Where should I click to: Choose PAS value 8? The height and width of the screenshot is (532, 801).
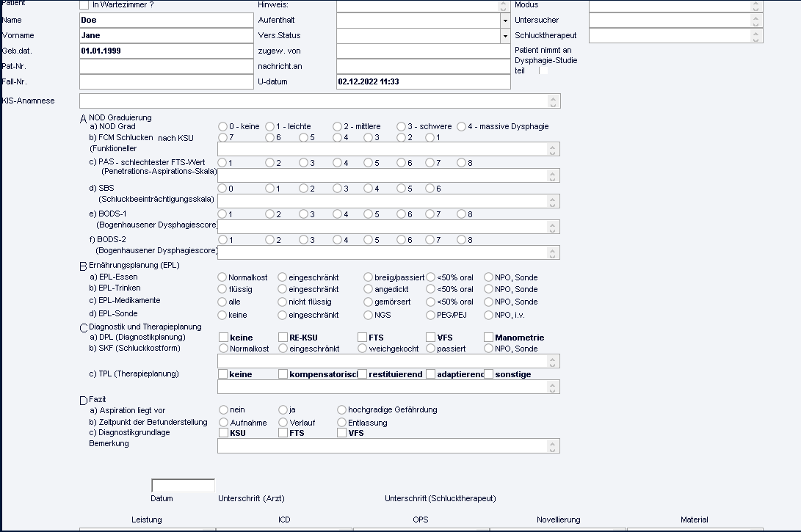click(x=461, y=163)
